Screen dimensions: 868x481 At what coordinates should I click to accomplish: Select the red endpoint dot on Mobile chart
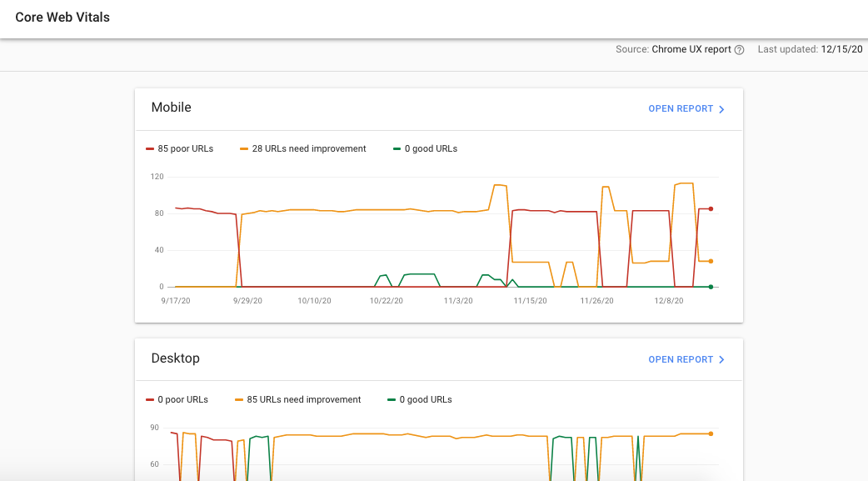tap(710, 209)
